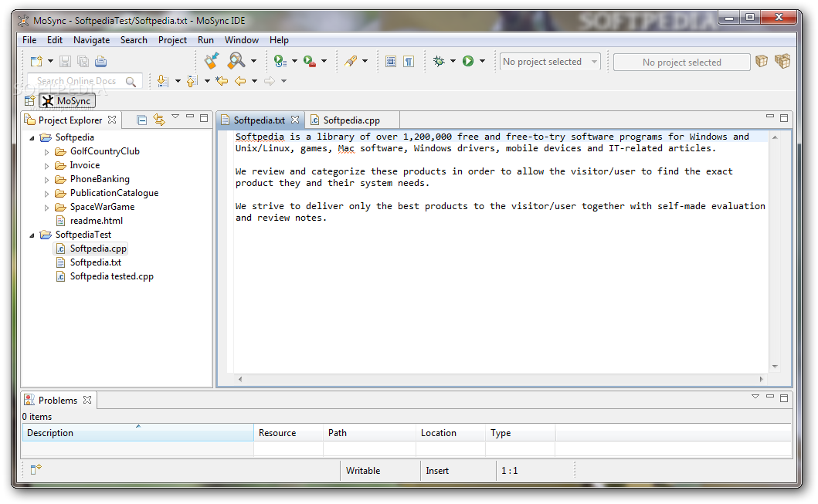Click the Search Online Docs field
Screen dimensions: 818x504
[x=84, y=81]
